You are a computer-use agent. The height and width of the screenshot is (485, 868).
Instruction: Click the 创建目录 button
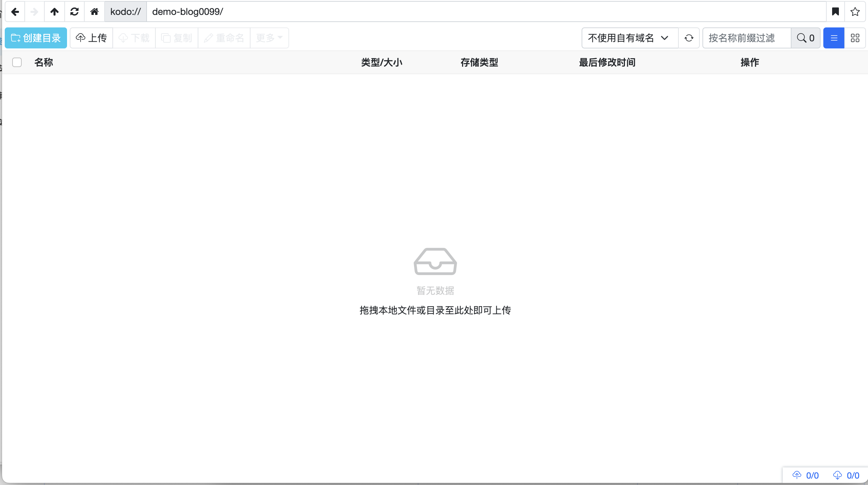click(36, 38)
